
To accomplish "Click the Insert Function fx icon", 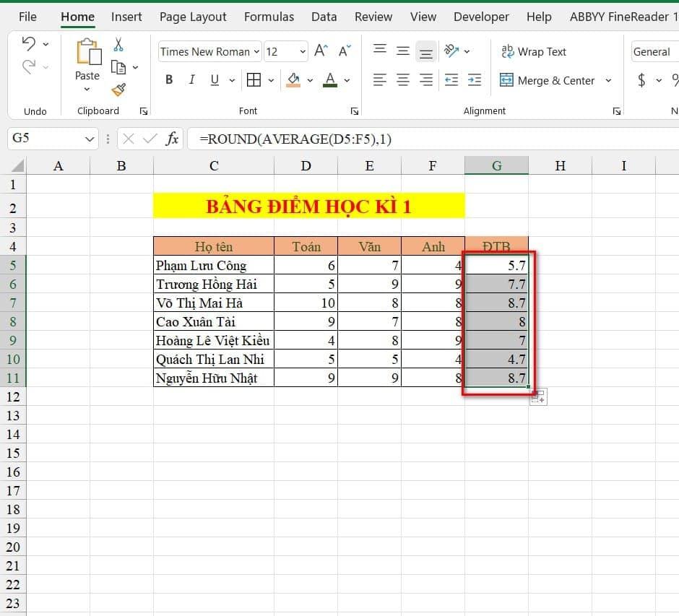I will 172,139.
